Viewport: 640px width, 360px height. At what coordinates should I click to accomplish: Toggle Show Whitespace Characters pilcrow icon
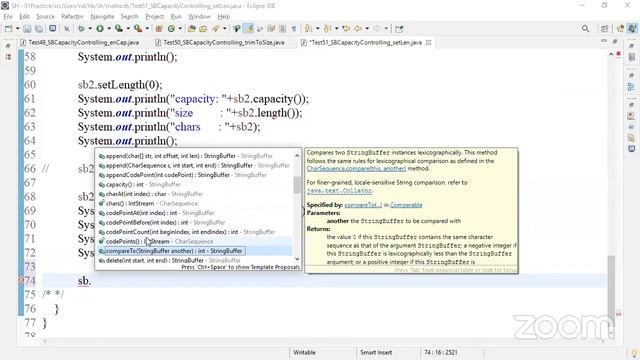click(294, 29)
